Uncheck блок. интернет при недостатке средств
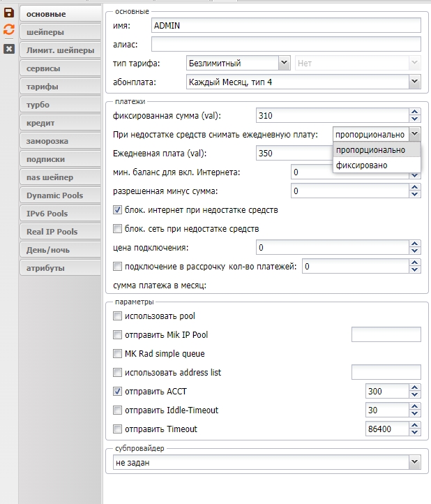 click(x=117, y=209)
